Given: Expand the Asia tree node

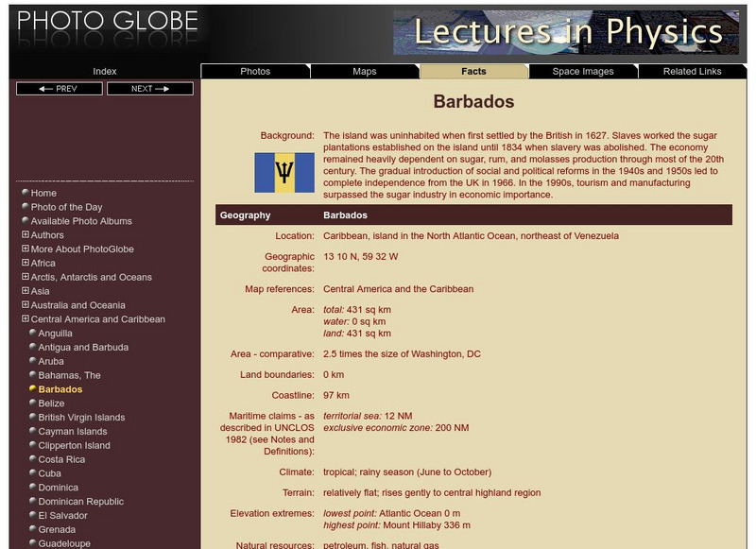Looking at the screenshot, I should (26, 291).
